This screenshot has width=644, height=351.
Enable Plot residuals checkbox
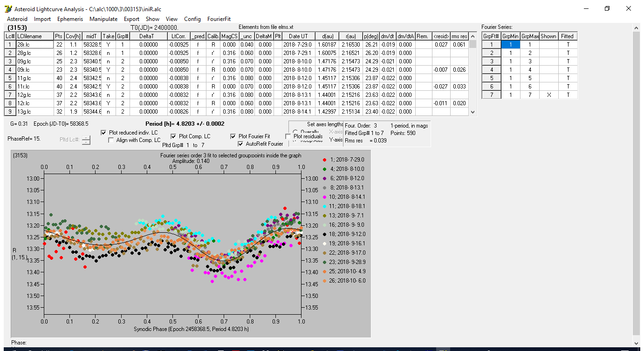[x=288, y=136]
